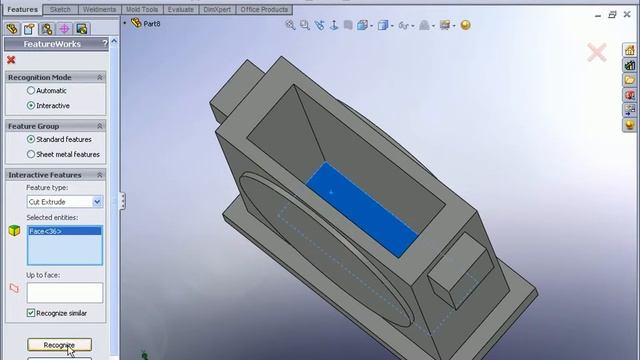Switch to the Weldments tab
640x360 pixels.
(x=99, y=9)
